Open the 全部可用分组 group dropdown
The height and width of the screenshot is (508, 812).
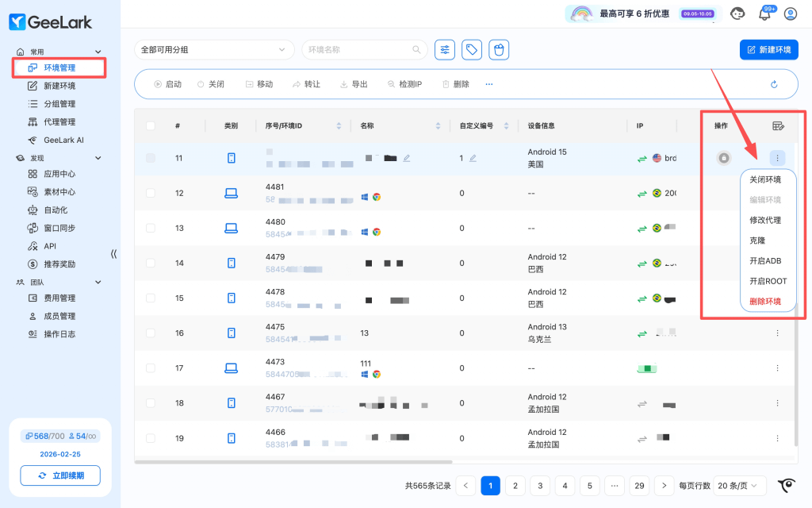coord(214,50)
